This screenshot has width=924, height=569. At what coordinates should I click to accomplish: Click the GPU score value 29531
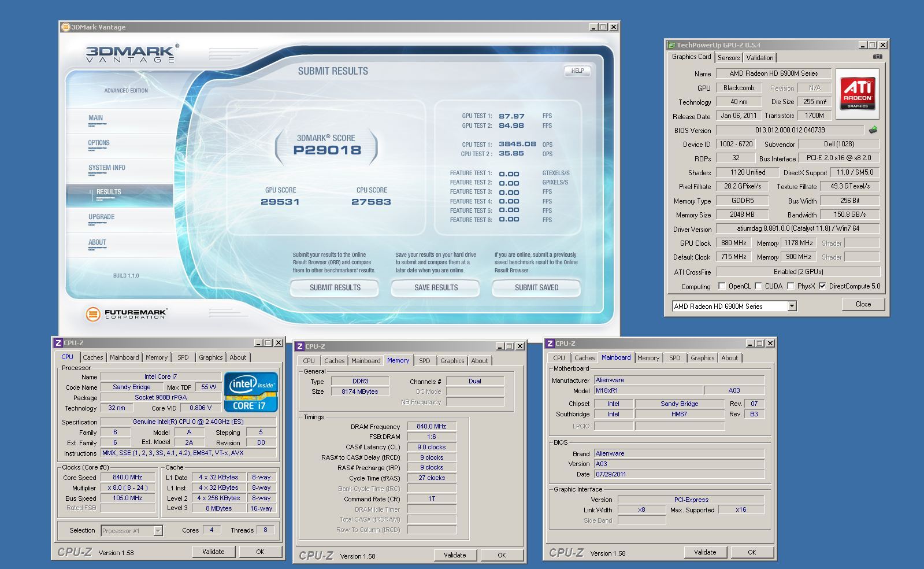(x=280, y=202)
